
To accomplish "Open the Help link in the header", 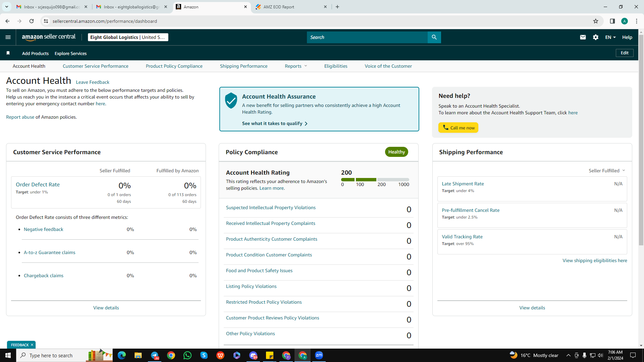I will pos(627,37).
